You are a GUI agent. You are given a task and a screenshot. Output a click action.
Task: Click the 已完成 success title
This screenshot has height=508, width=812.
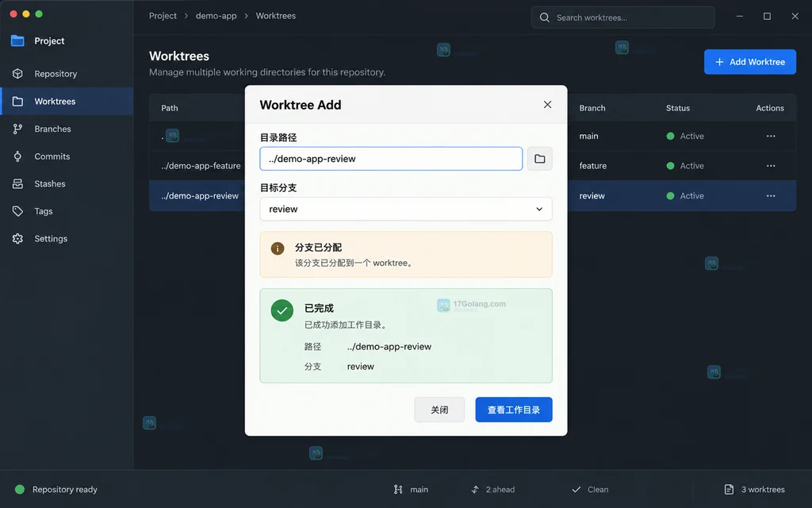[319, 308]
